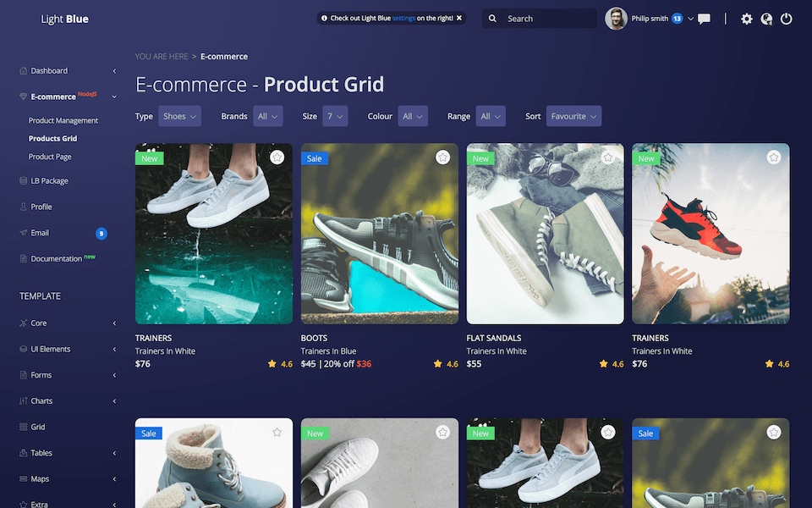Open the settings gear in the top bar
Screen dimensions: 812x508
click(747, 18)
